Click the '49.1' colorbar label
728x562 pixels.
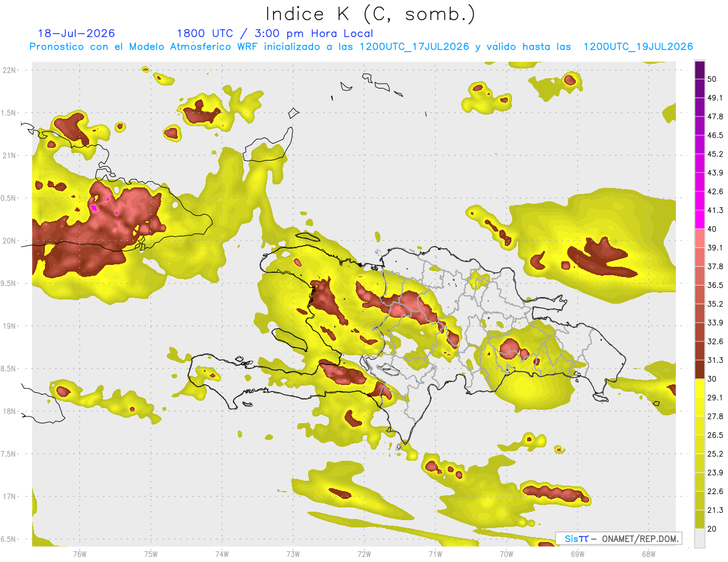coord(715,98)
